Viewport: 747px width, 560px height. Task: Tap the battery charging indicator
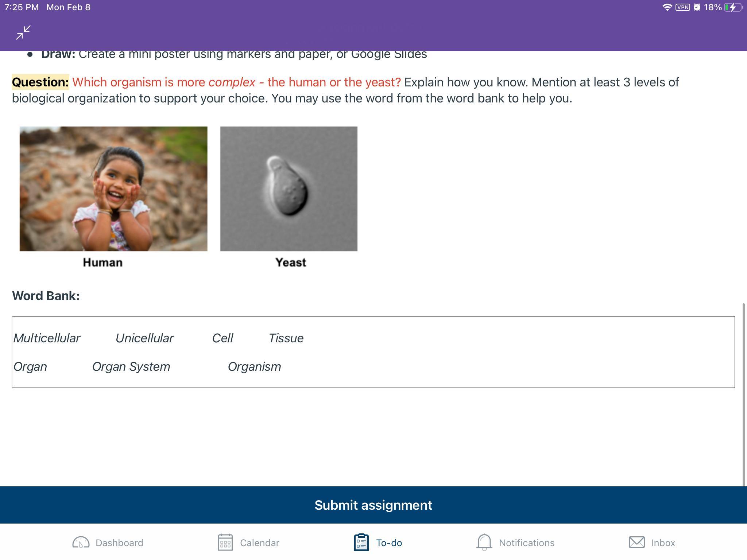coord(733,7)
